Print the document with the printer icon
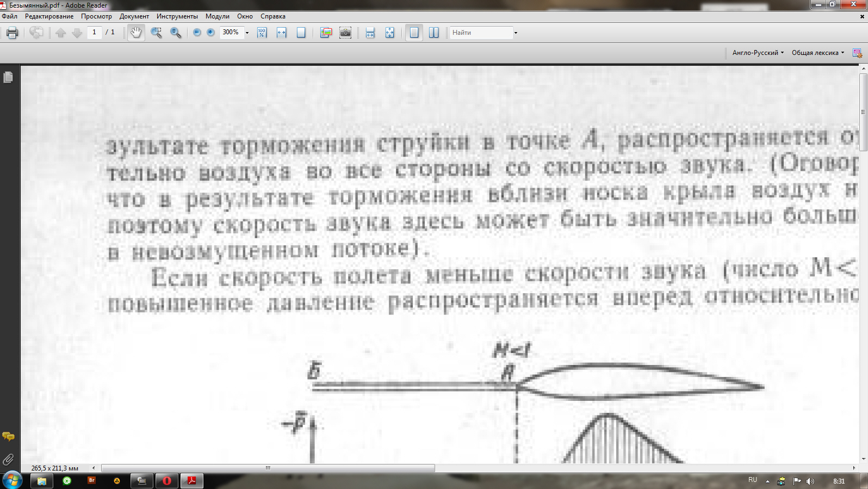The height and width of the screenshot is (489, 868). pyautogui.click(x=12, y=33)
